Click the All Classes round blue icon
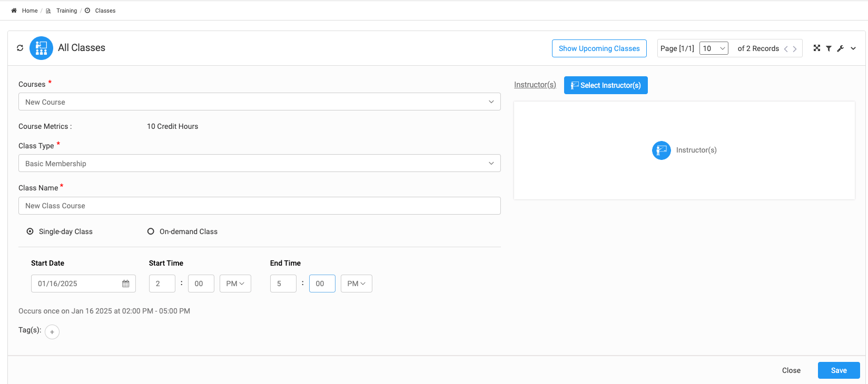This screenshot has height=384, width=868. (41, 48)
